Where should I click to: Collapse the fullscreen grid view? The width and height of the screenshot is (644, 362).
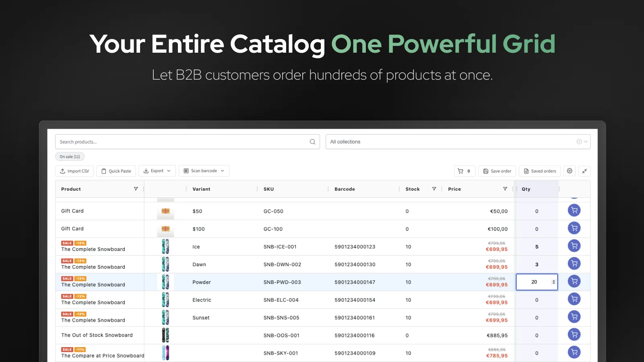click(x=584, y=171)
